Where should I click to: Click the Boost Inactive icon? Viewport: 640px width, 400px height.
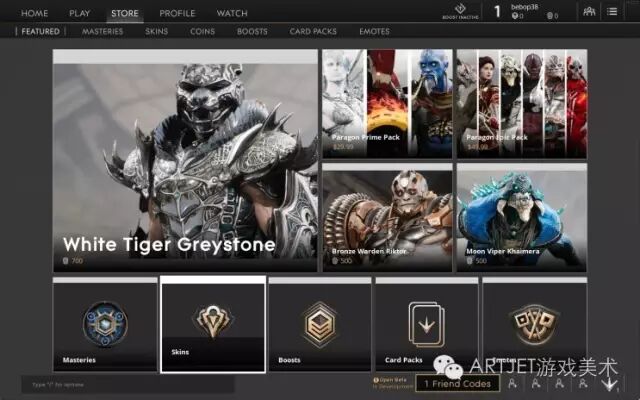(460, 11)
